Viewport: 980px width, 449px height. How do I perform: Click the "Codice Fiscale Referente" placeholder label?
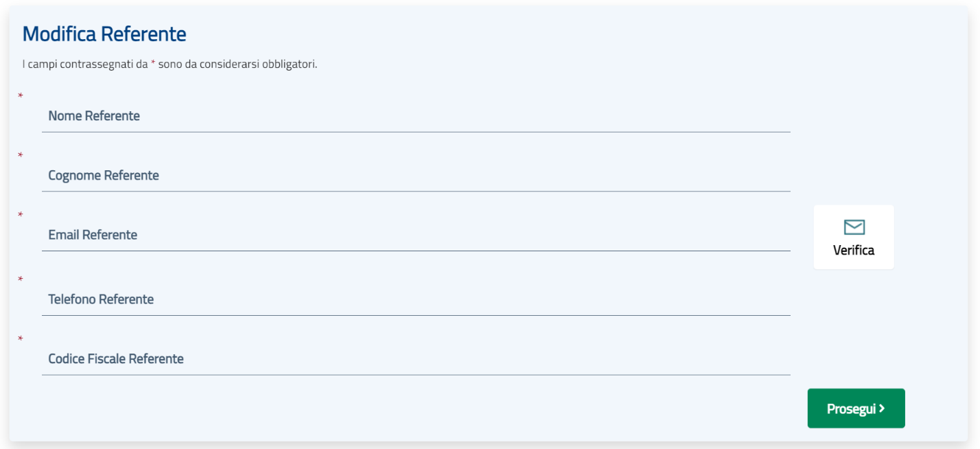(x=116, y=359)
